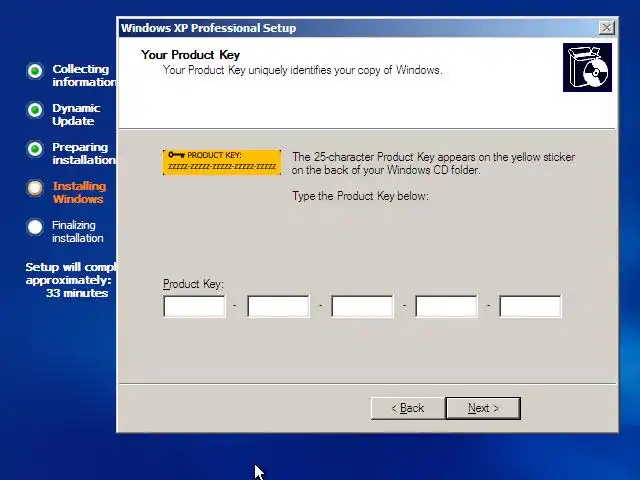Viewport: 640px width, 480px height.
Task: Select the fifth Product Key field
Action: [530, 306]
